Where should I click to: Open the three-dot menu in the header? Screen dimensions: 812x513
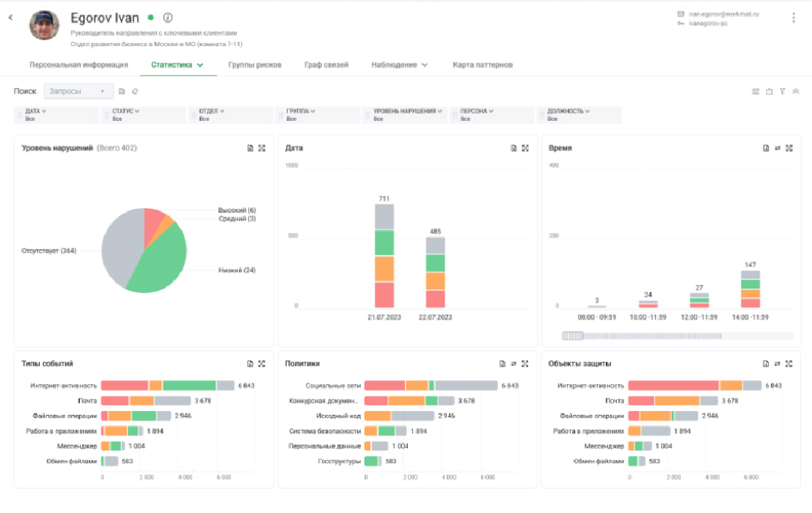pos(793,18)
